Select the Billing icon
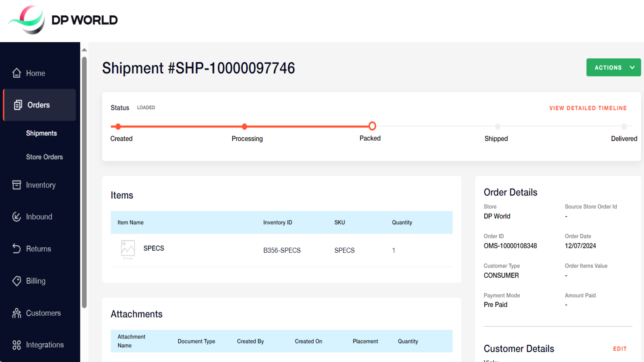Image resolution: width=644 pixels, height=362 pixels. (17, 281)
